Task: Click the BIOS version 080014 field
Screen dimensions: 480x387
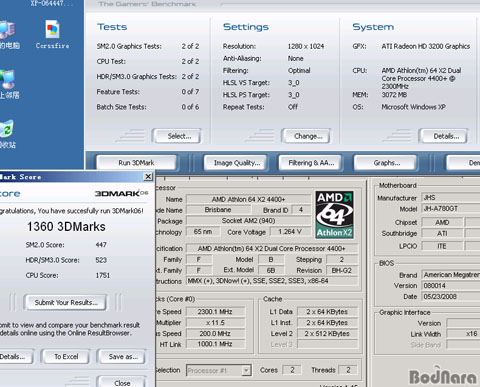Action: pos(451,286)
